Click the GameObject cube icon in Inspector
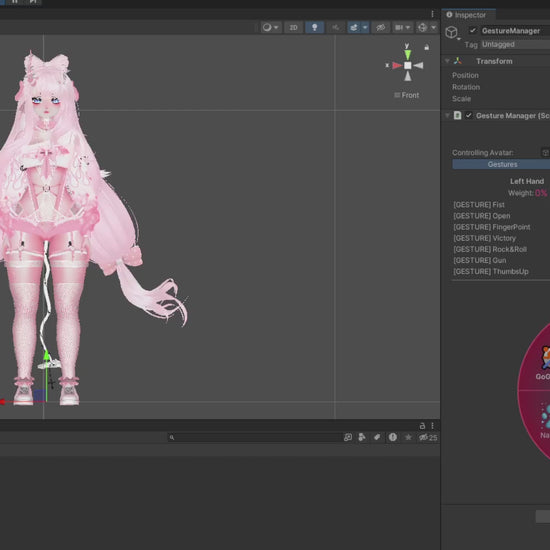This screenshot has width=550, height=550. point(451,32)
